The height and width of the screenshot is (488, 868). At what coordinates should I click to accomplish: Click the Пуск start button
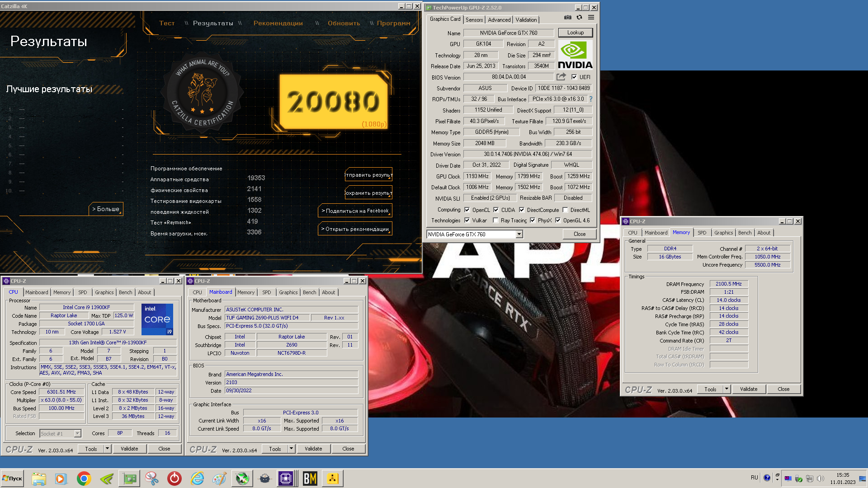12,479
